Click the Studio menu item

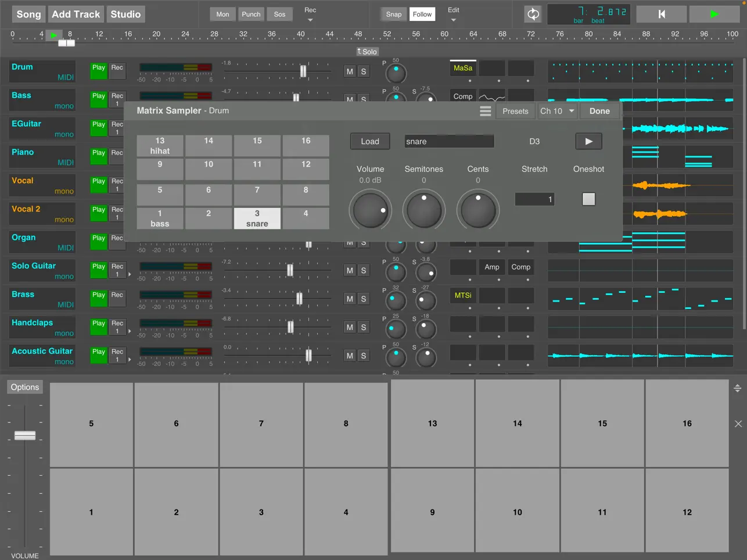click(x=125, y=14)
